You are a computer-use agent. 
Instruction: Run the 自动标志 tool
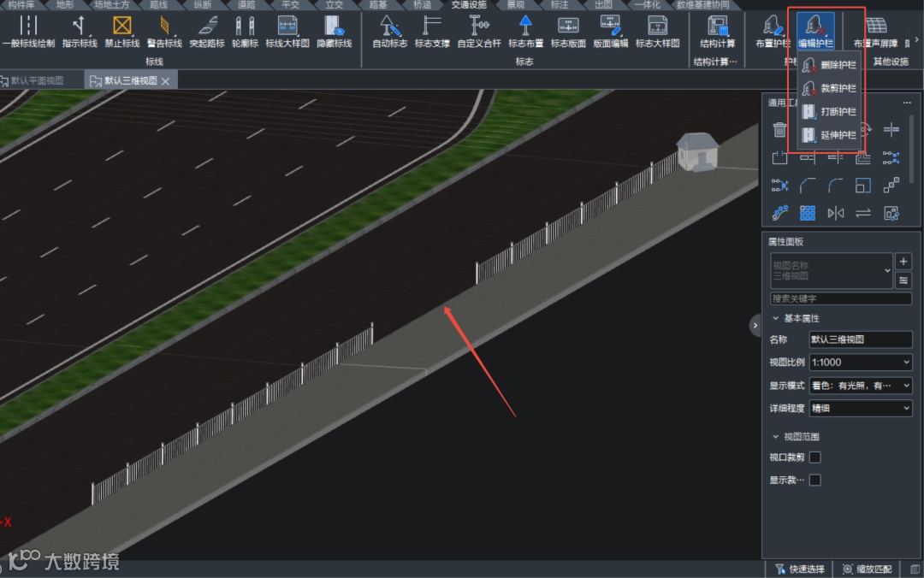[x=389, y=32]
